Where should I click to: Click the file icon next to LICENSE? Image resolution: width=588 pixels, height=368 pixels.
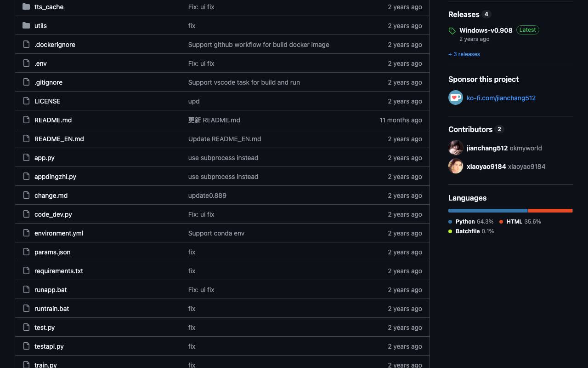[26, 101]
